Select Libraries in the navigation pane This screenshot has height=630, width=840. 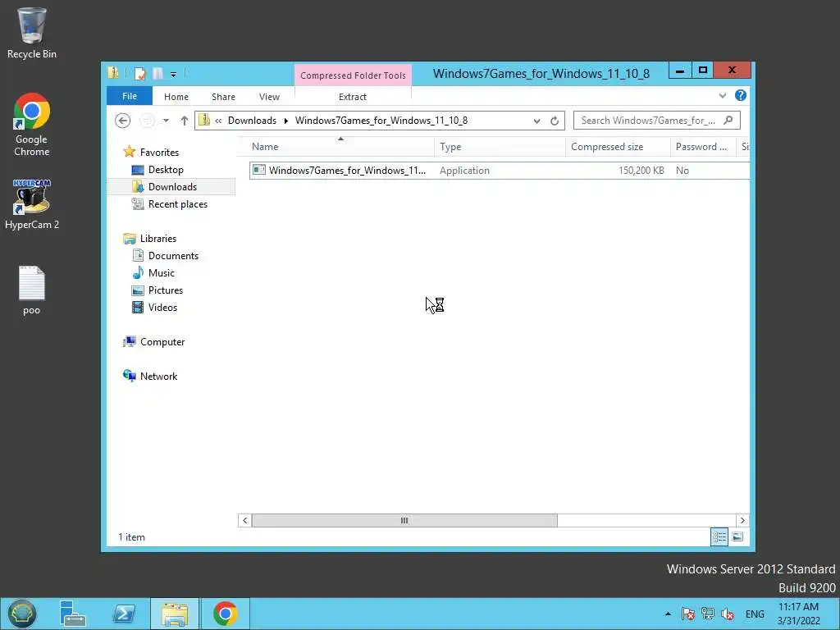pyautogui.click(x=158, y=239)
